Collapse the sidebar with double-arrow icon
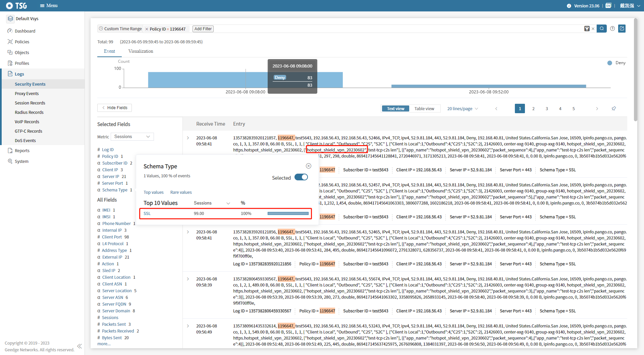Screen dimensions: 644x355 point(79,346)
